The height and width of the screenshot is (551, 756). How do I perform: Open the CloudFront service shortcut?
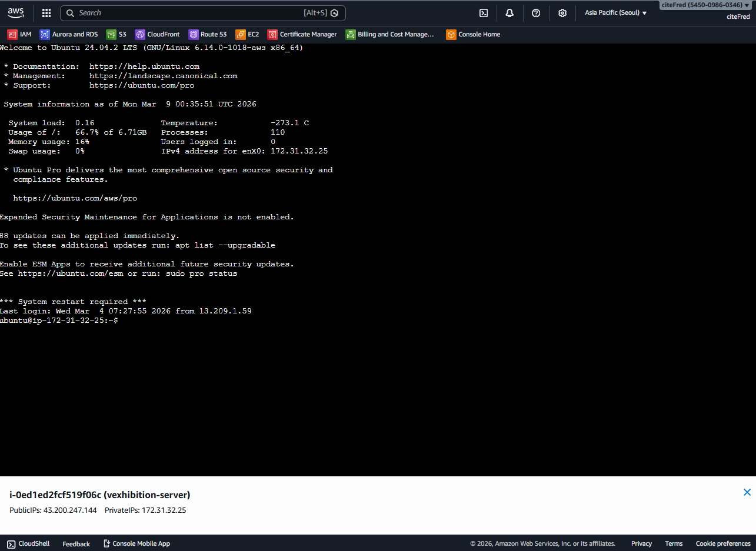pyautogui.click(x=157, y=35)
